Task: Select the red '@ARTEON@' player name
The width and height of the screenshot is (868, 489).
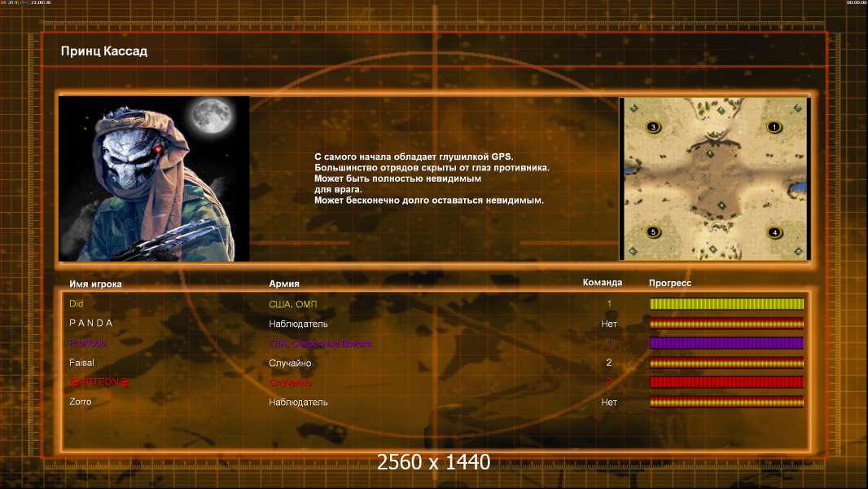Action: coord(99,382)
